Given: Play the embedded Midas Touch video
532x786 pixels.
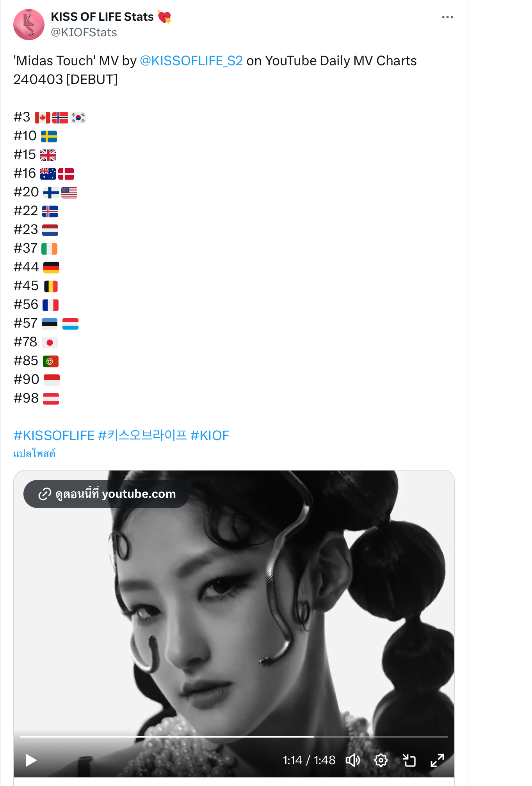Looking at the screenshot, I should coord(31,760).
